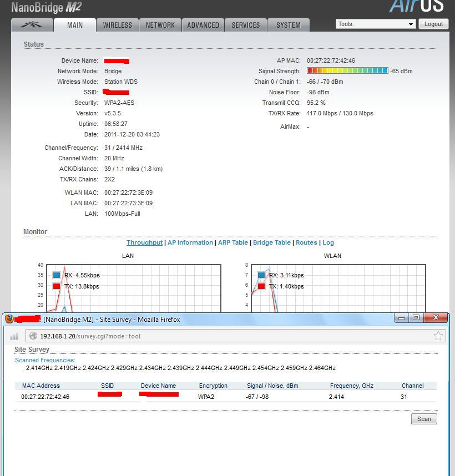Viewport: 455px width, 476px height.
Task: Open the Ubiquiti logo tab
Action: click(32, 25)
